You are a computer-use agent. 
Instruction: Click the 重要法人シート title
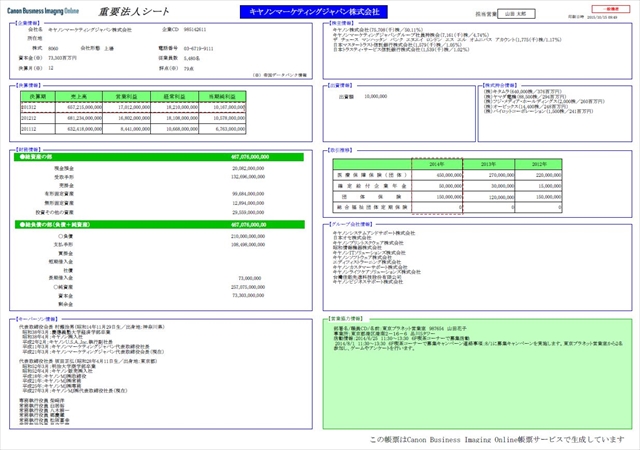point(133,12)
